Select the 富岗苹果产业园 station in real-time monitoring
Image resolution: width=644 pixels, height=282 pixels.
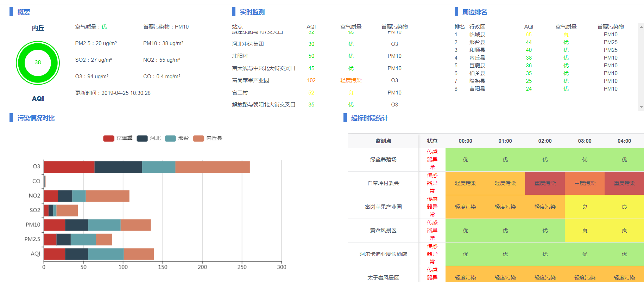[251, 80]
